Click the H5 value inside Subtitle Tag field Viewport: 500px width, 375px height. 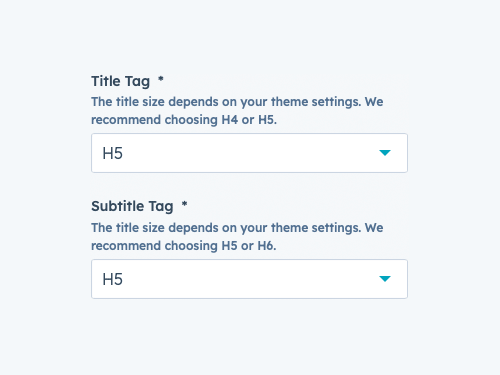click(113, 279)
